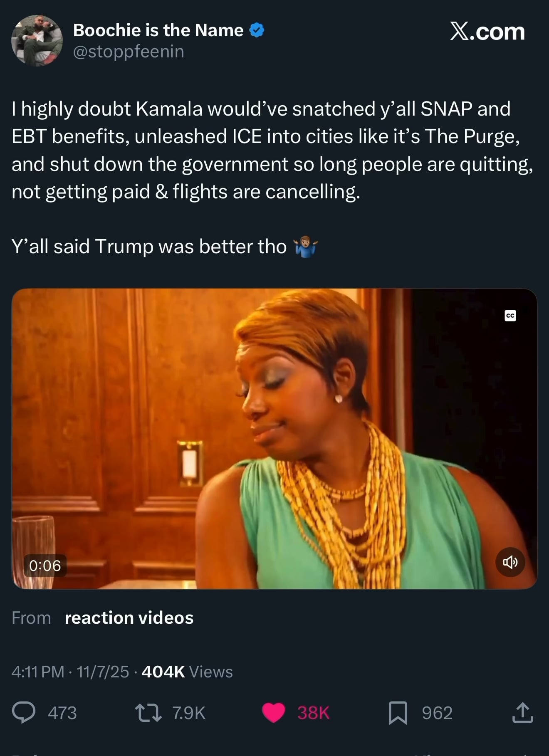Click the 0:06 video duration badge

(x=45, y=566)
